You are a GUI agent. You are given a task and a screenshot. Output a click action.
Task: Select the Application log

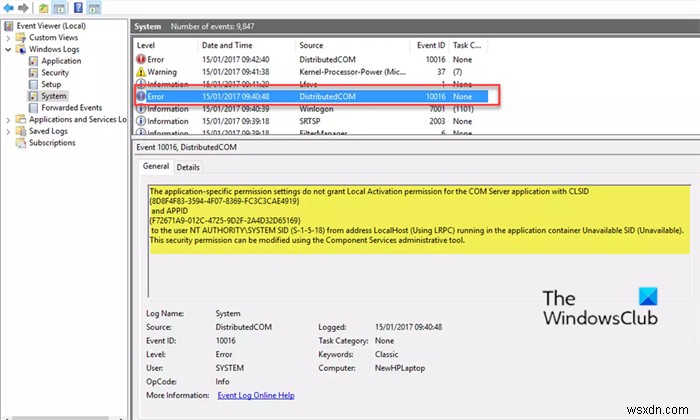(61, 61)
